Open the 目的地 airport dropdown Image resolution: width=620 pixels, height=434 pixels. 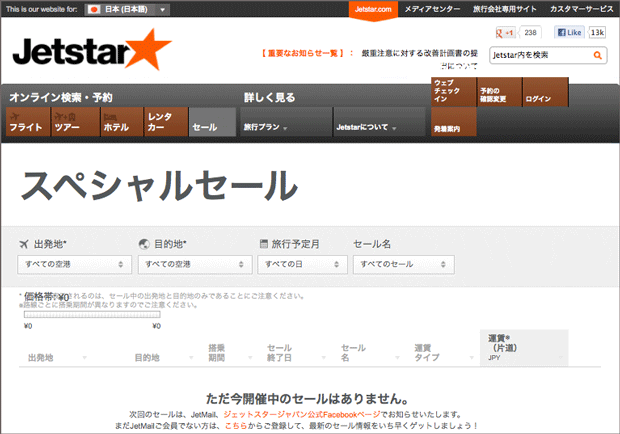tap(195, 264)
